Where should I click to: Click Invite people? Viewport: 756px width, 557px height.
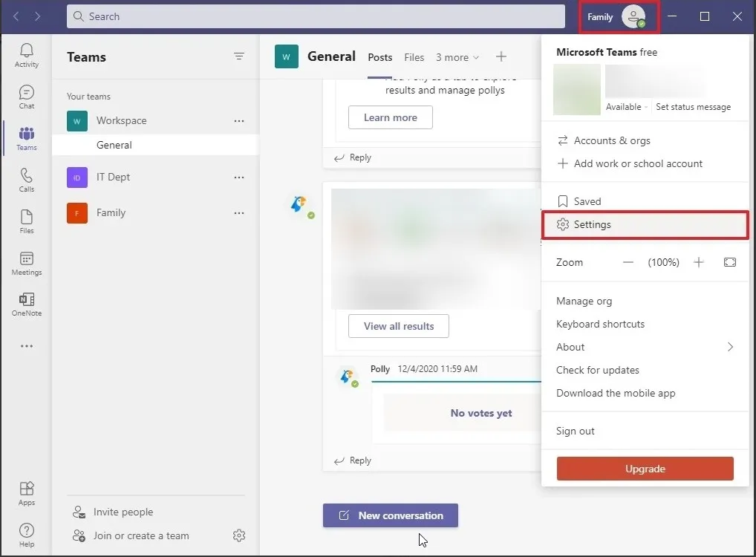tap(113, 512)
